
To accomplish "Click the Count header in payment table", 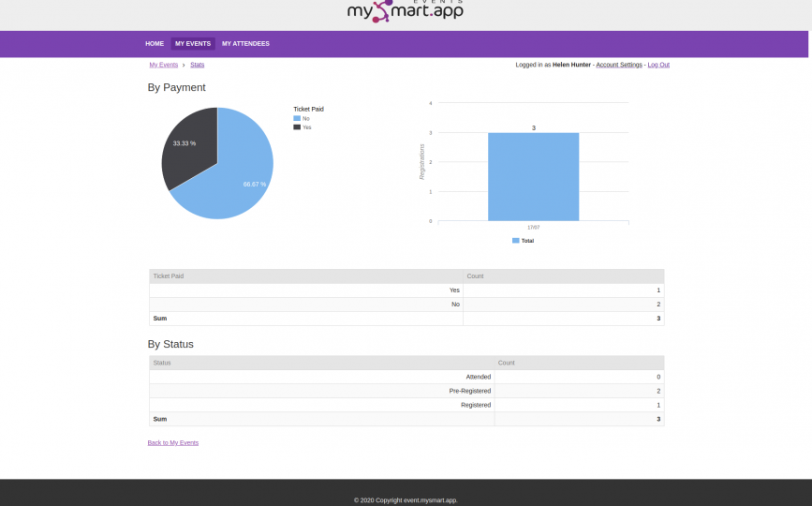I will click(x=564, y=276).
